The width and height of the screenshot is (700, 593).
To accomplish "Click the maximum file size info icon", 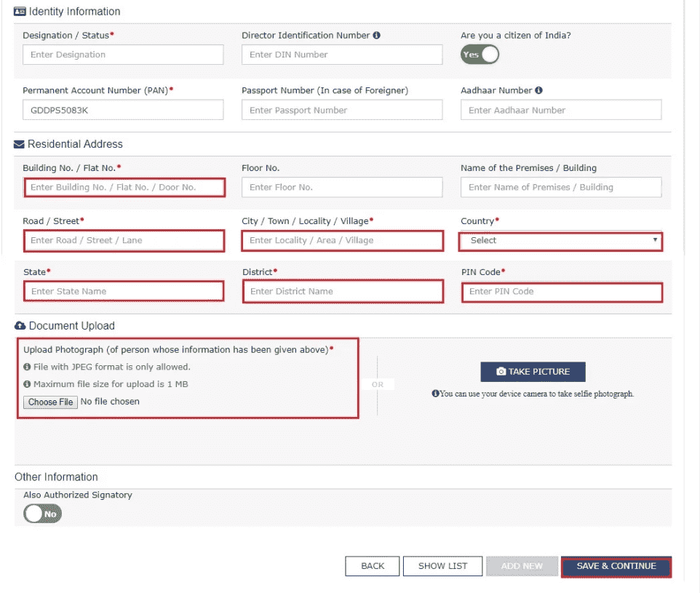I will click(x=27, y=384).
